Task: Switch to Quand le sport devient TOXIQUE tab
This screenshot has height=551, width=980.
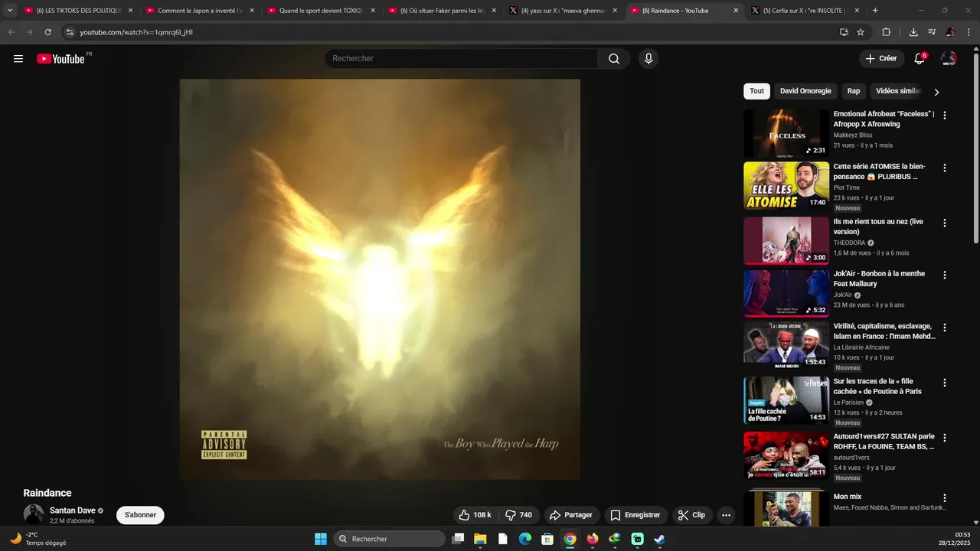Action: point(320,11)
